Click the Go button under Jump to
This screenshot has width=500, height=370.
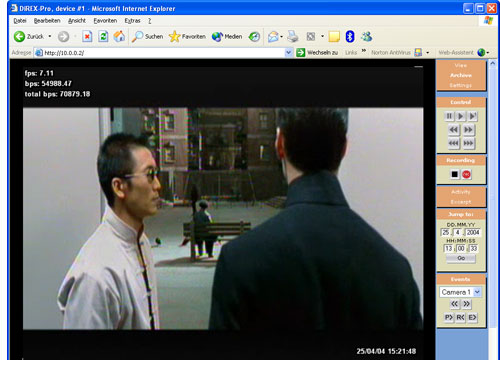coord(461,258)
